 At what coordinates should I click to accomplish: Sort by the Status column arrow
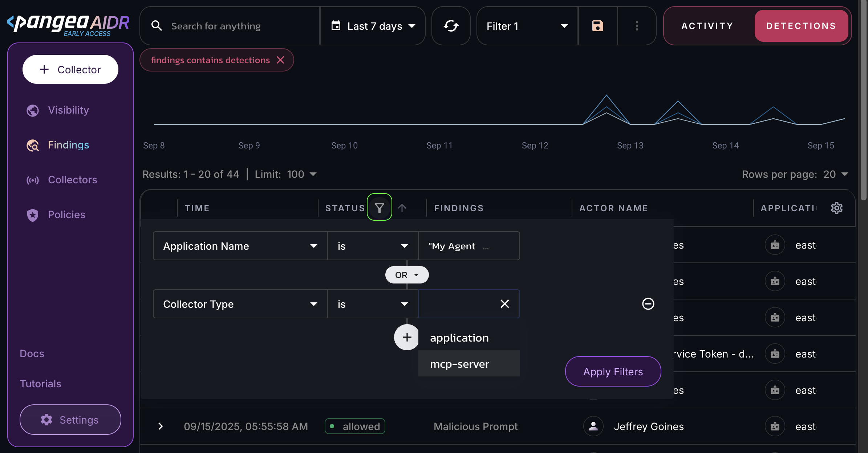tap(402, 208)
